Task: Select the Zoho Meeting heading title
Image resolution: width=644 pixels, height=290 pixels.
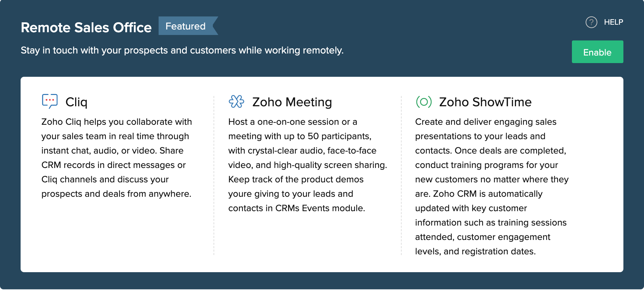Action: pyautogui.click(x=292, y=102)
